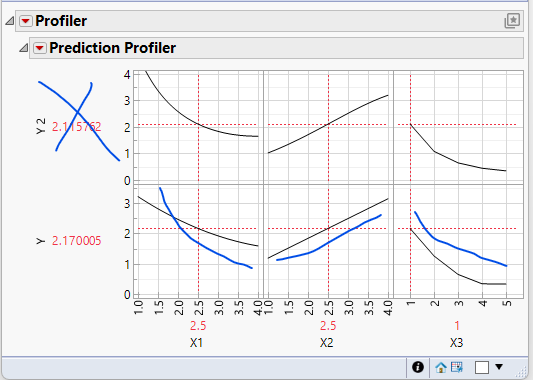Click the X2 current value 2.5
Viewport: 533px width, 380px height.
click(328, 326)
